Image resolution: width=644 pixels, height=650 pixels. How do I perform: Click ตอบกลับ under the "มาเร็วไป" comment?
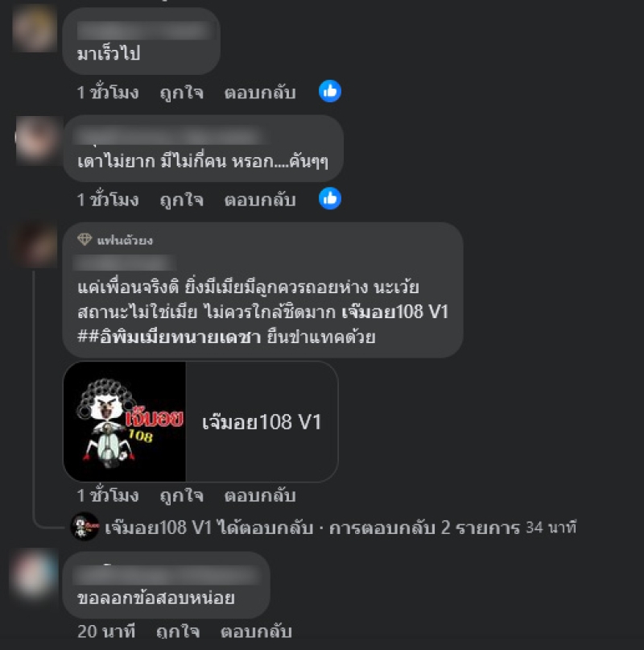(x=260, y=93)
